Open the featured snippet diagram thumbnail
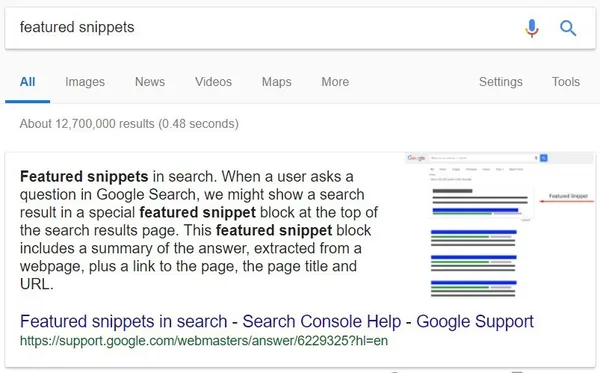The image size is (600, 373). pos(500,225)
